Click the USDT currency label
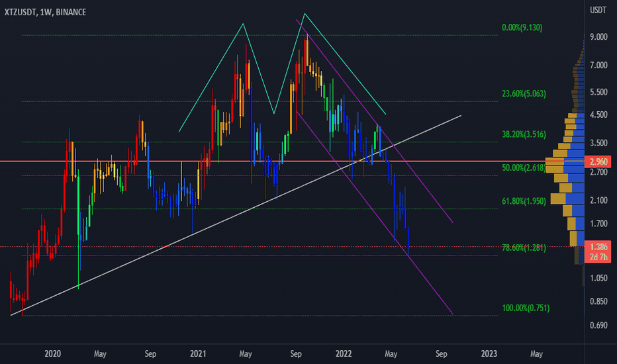The height and width of the screenshot is (364, 617). (x=598, y=10)
